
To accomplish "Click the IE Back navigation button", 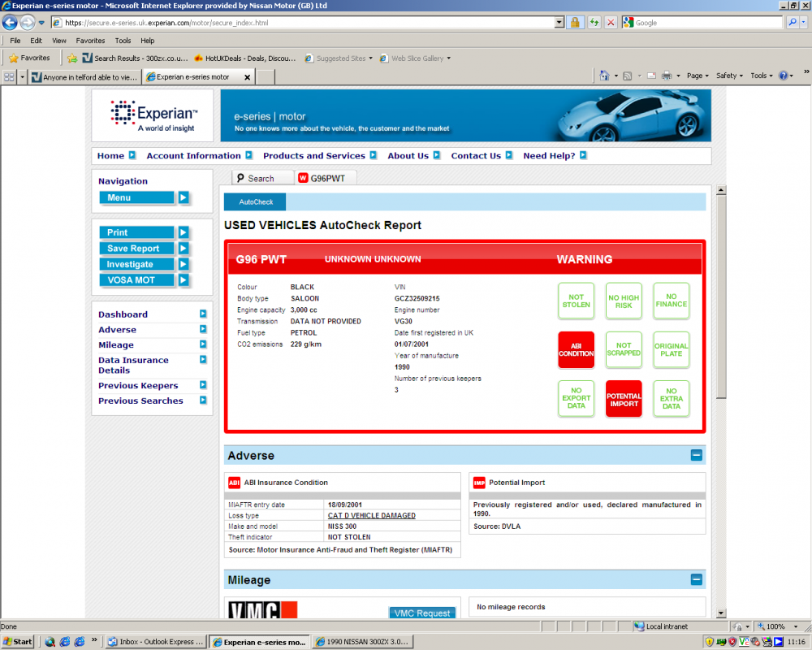I will pyautogui.click(x=11, y=23).
